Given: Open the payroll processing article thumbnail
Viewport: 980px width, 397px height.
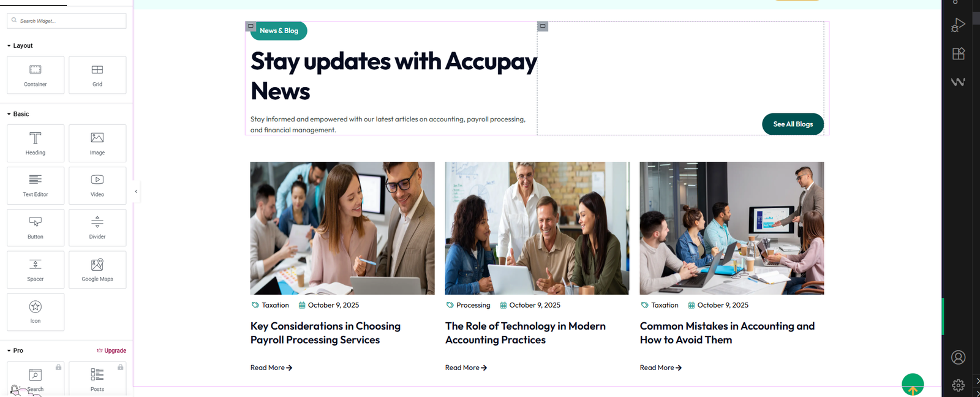Looking at the screenshot, I should 342,228.
